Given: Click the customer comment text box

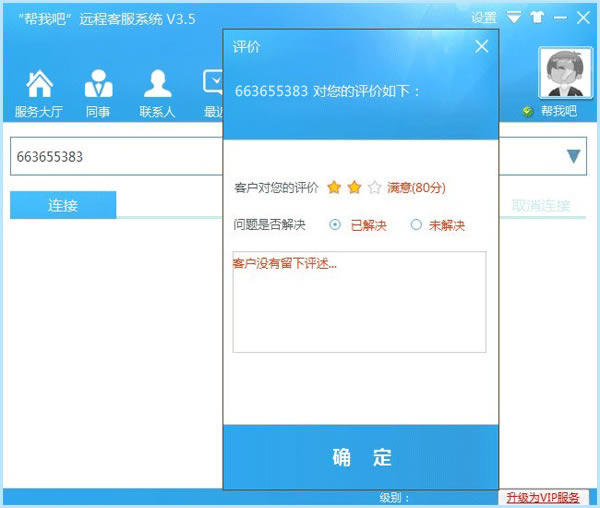Looking at the screenshot, I should (359, 302).
